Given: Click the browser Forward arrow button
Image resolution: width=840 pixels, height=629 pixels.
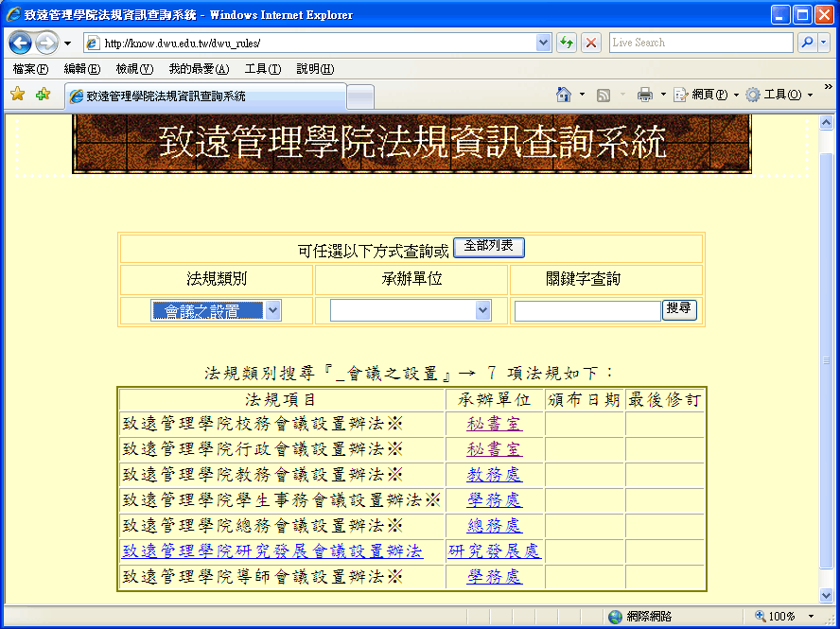Looking at the screenshot, I should click(46, 43).
